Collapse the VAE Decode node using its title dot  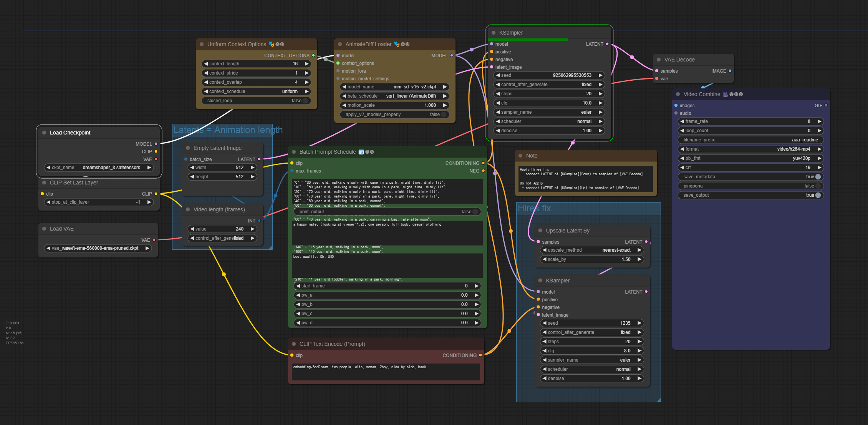point(659,60)
